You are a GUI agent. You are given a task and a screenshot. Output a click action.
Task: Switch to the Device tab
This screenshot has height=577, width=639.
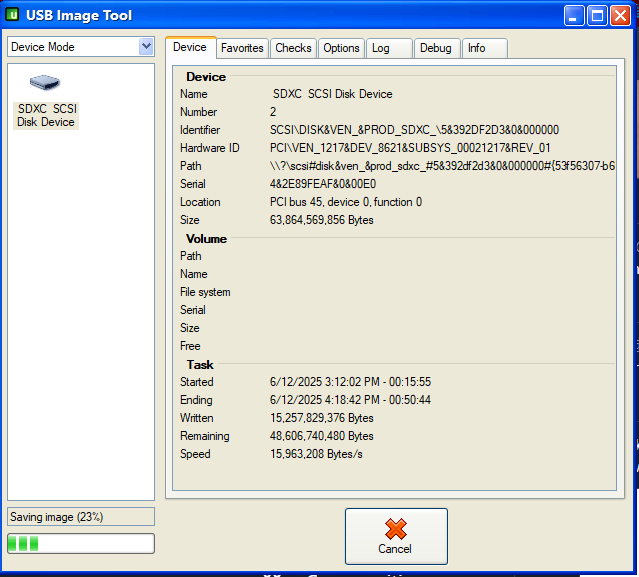pos(190,47)
